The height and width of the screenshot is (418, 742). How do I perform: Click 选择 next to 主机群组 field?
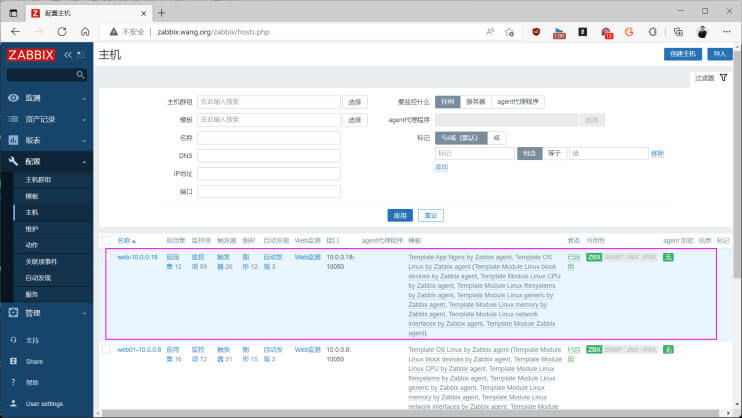click(x=355, y=102)
